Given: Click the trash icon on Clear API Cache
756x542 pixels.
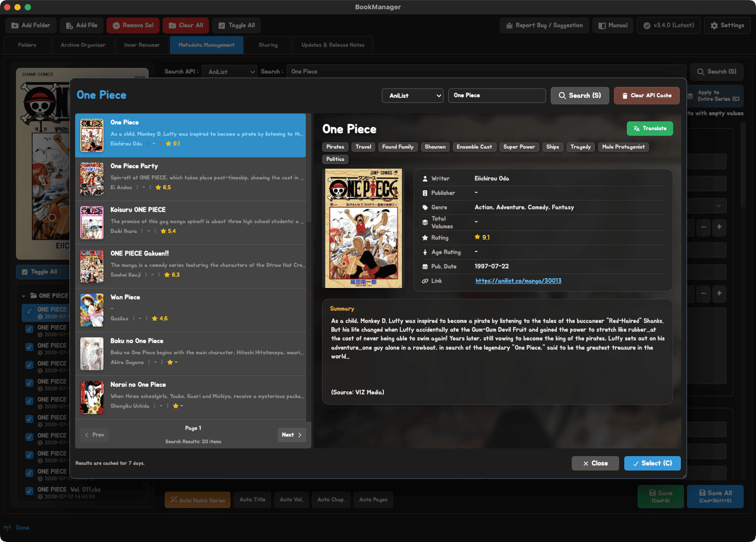Looking at the screenshot, I should pos(625,96).
